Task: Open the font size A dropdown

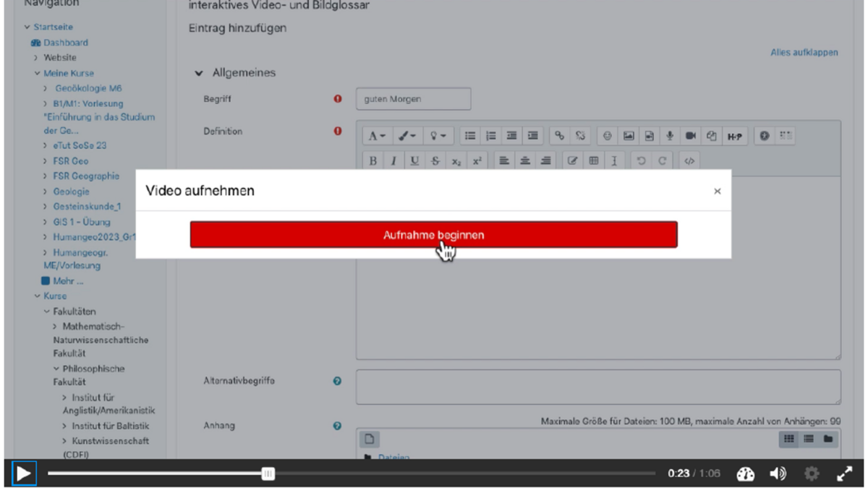Action: (x=376, y=136)
